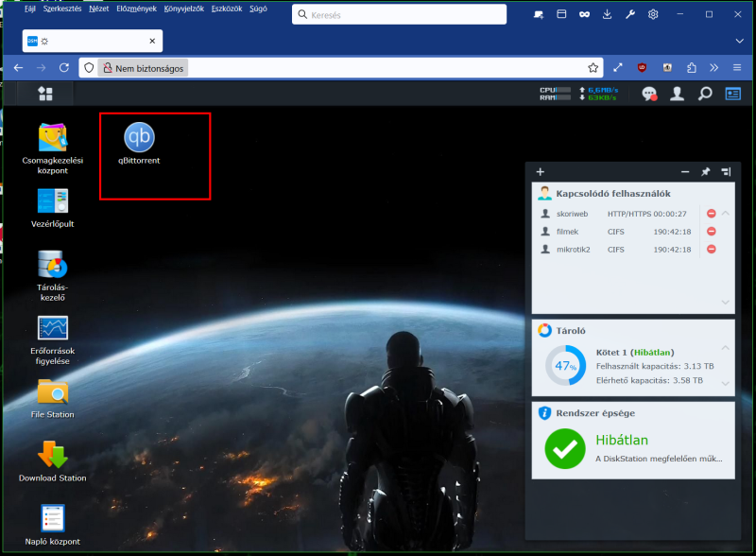This screenshot has width=756, height=556.
Task: Open Csomagkezelési központ package center
Action: coord(53,148)
